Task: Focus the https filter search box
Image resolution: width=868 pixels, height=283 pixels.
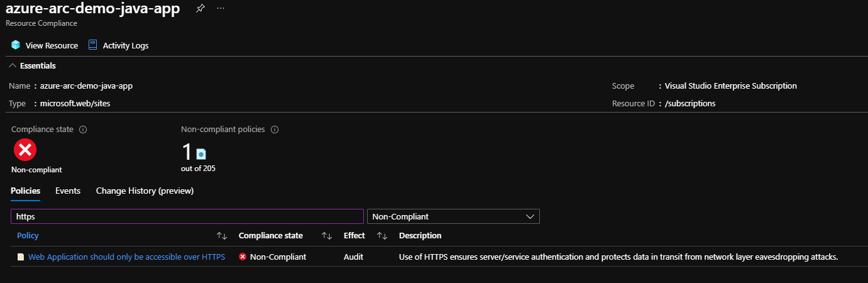Action: [x=187, y=216]
